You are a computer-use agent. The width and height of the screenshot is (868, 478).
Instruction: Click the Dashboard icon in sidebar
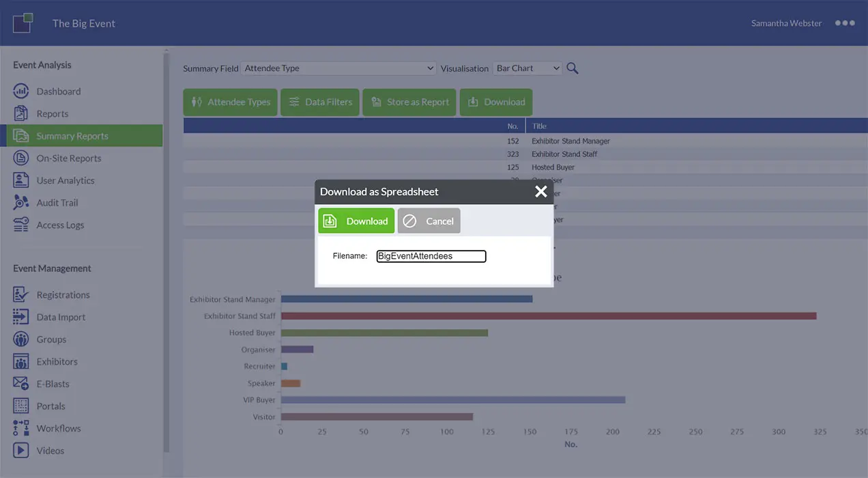tap(21, 92)
